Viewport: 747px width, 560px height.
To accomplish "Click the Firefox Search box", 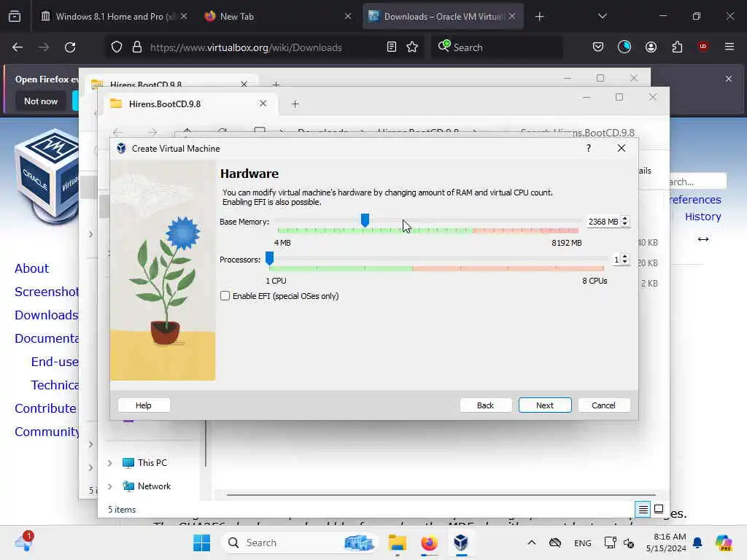I will [x=497, y=47].
